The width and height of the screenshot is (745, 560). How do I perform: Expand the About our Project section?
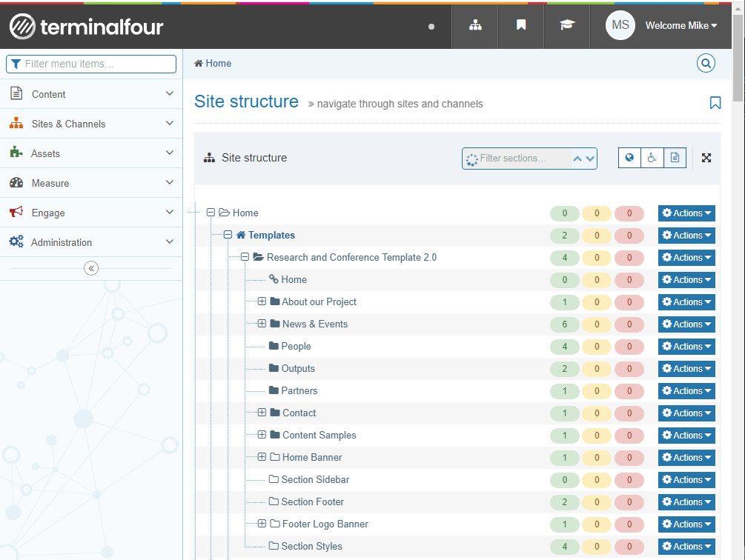(262, 301)
